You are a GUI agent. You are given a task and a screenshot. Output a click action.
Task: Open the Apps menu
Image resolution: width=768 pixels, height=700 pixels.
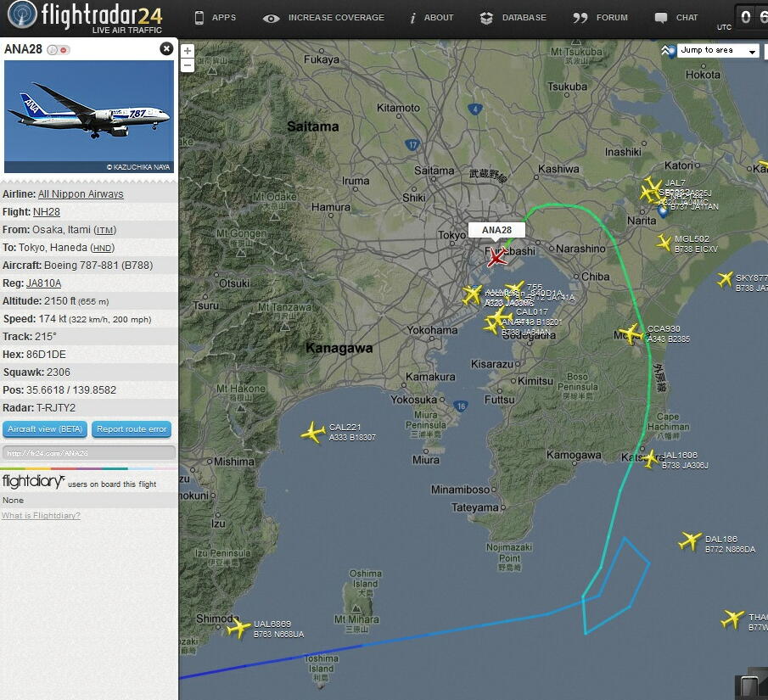tap(215, 18)
